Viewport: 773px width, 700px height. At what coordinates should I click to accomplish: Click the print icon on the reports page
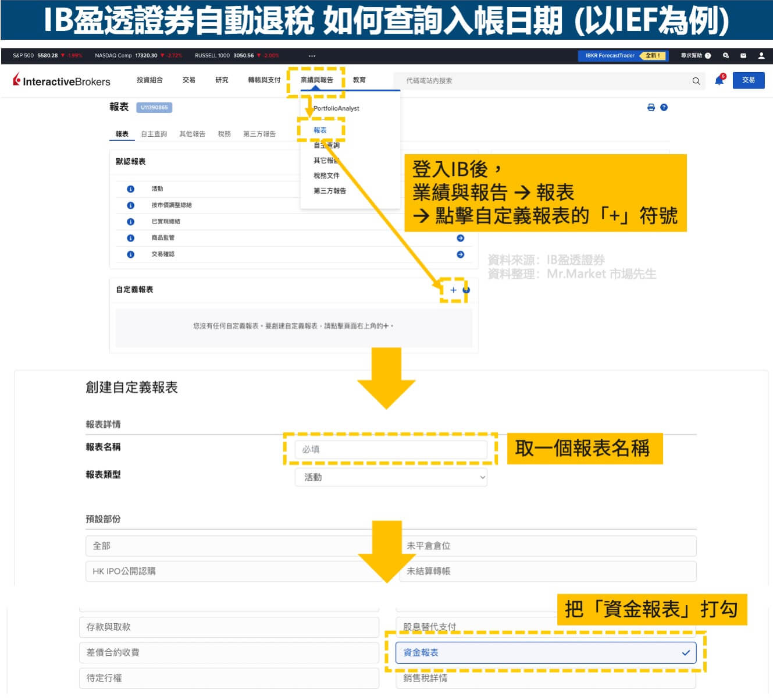click(x=651, y=107)
